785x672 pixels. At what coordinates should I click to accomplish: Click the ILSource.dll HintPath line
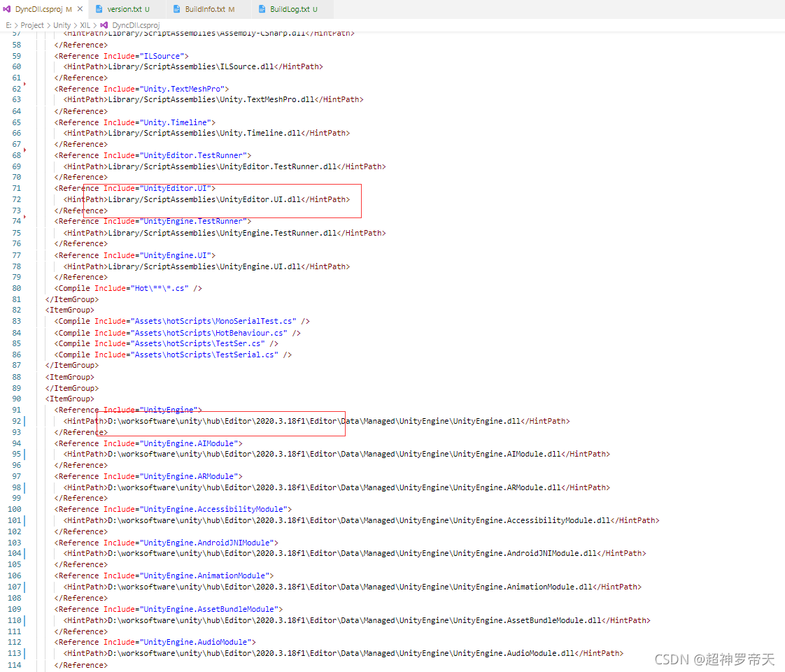[x=192, y=66]
